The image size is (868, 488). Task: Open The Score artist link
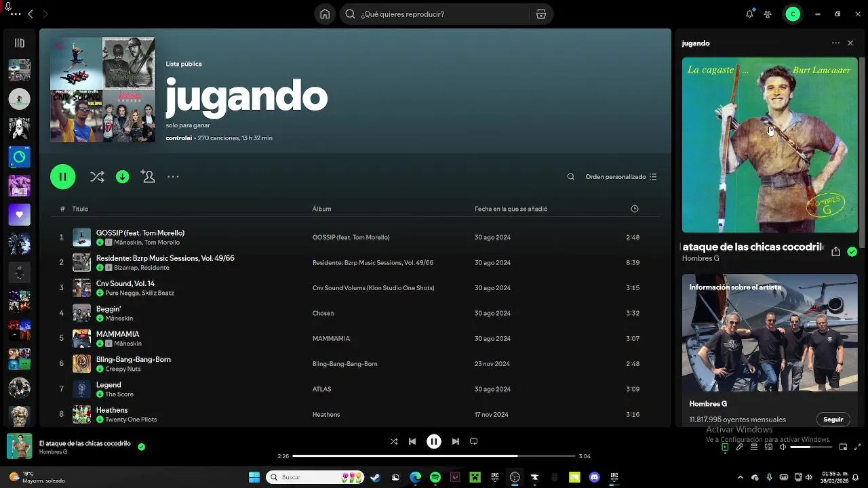119,394
